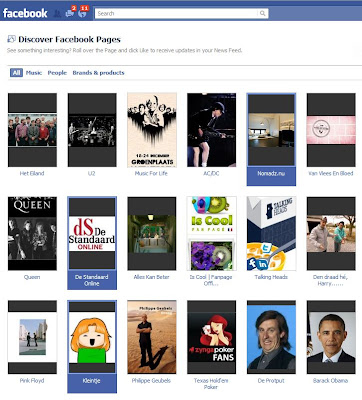The image size is (362, 400).
Task: Open the De Protput portrait thumbnail
Action: coord(271,337)
